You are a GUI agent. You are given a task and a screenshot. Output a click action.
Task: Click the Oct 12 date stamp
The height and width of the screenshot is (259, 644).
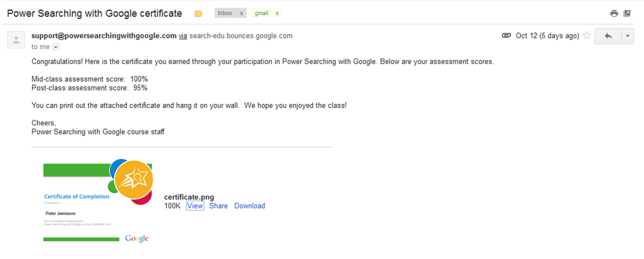tap(547, 36)
